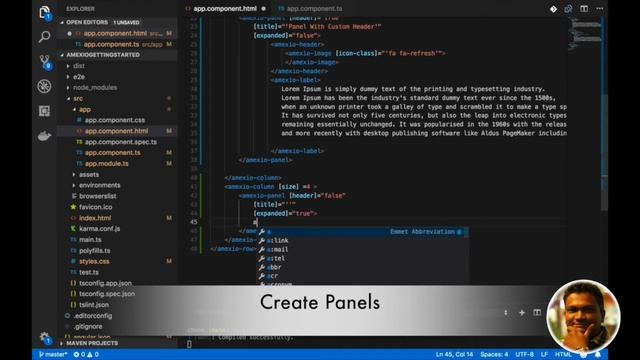Open tslint.json file
This screenshot has height=360, width=640.
(94, 304)
